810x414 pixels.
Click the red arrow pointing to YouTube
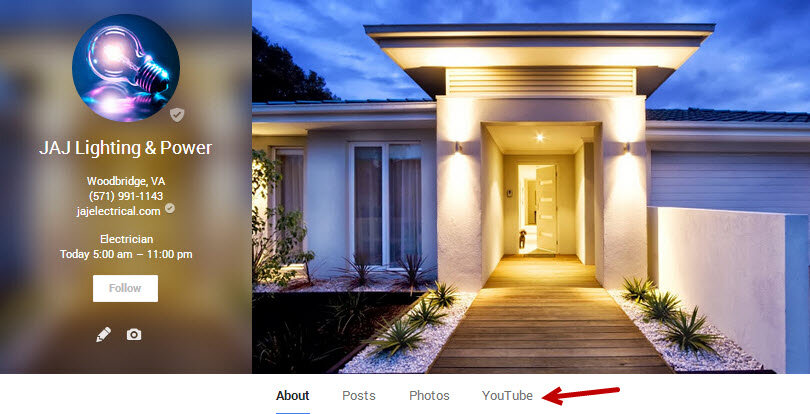click(x=581, y=395)
